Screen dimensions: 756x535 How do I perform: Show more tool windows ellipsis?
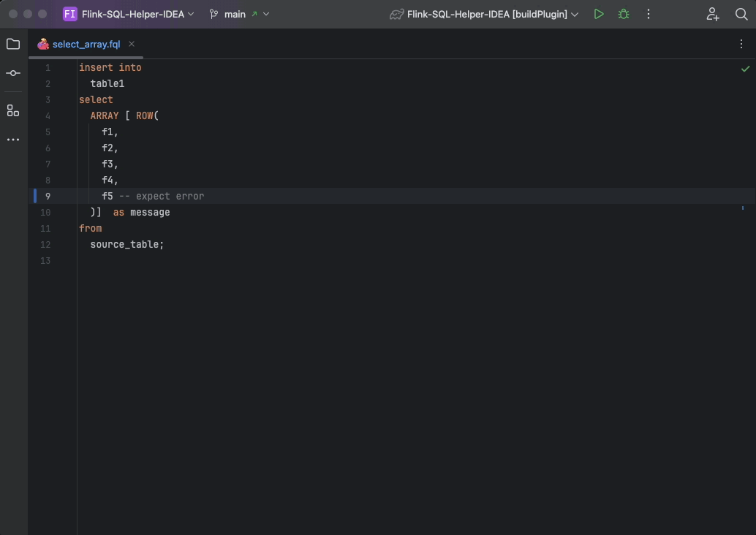pos(13,140)
